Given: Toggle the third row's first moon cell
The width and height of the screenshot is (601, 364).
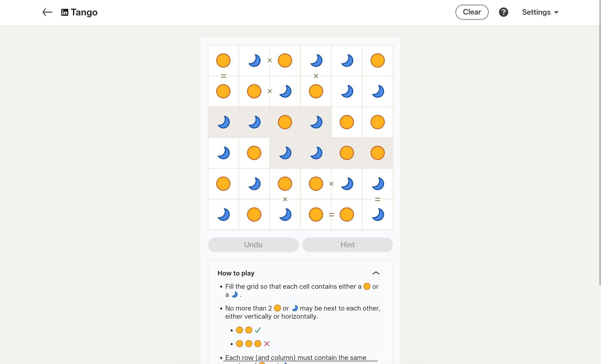Looking at the screenshot, I should [223, 122].
